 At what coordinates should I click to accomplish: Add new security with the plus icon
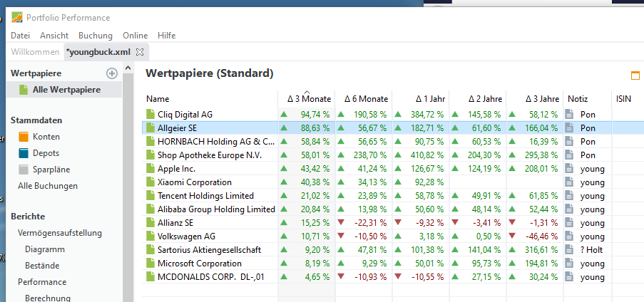(x=112, y=73)
